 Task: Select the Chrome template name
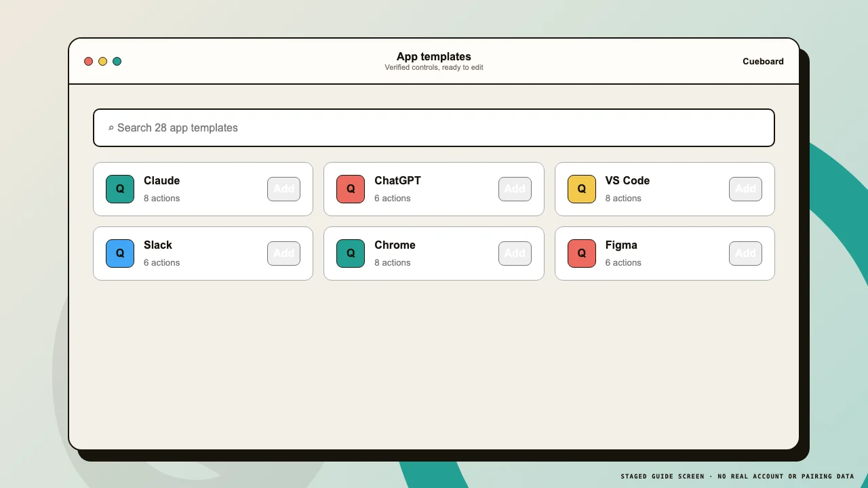point(395,245)
